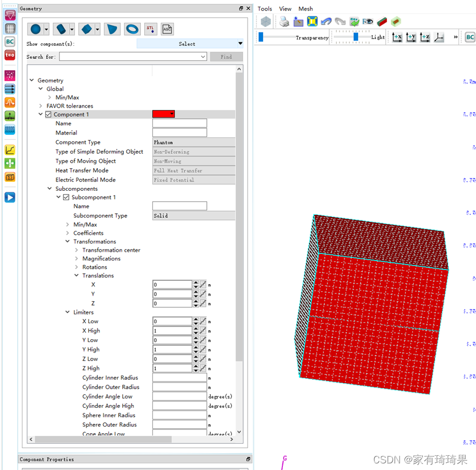
Task: Open the blue arrows sidebar icon
Action: (10, 89)
